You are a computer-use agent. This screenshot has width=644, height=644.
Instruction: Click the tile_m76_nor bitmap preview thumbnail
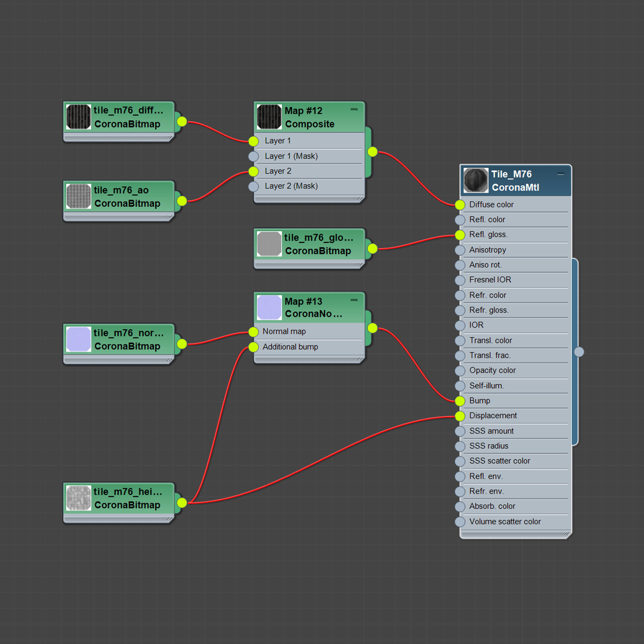pos(79,339)
